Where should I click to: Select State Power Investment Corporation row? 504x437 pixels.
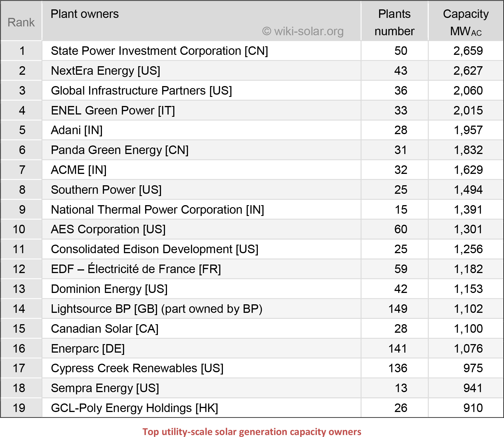(x=159, y=51)
